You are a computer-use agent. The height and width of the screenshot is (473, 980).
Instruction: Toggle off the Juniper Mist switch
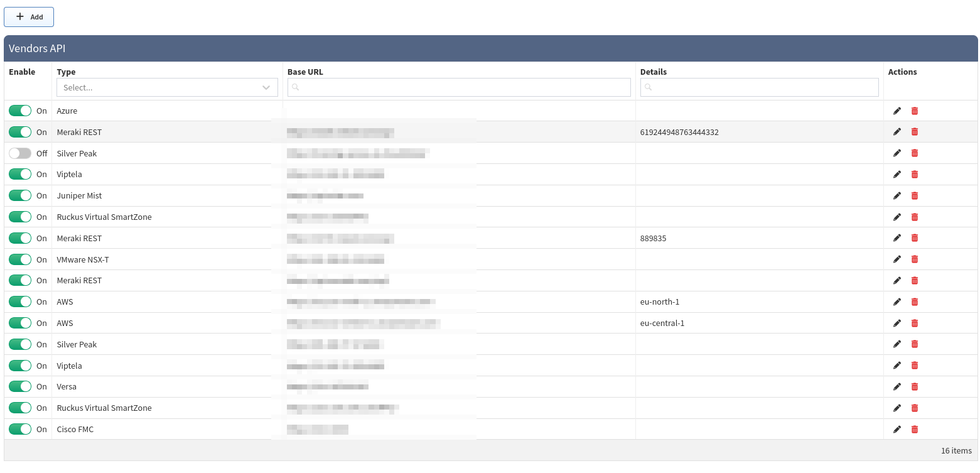click(x=20, y=195)
